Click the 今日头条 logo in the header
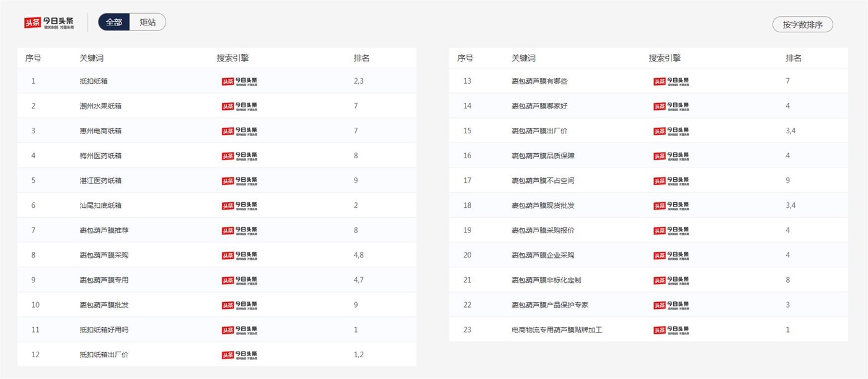Screen dimensions: 868x379 (50, 23)
